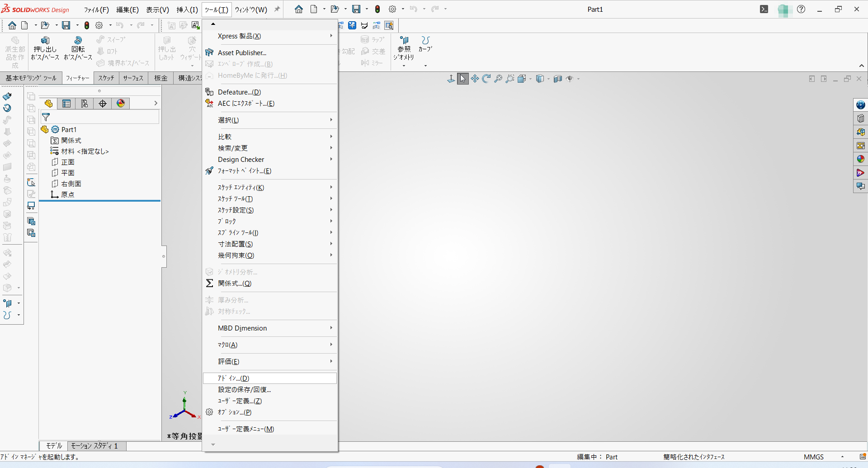This screenshot has height=468, width=868.
Task: Open the DisplayManager color-ball tab
Action: [121, 104]
